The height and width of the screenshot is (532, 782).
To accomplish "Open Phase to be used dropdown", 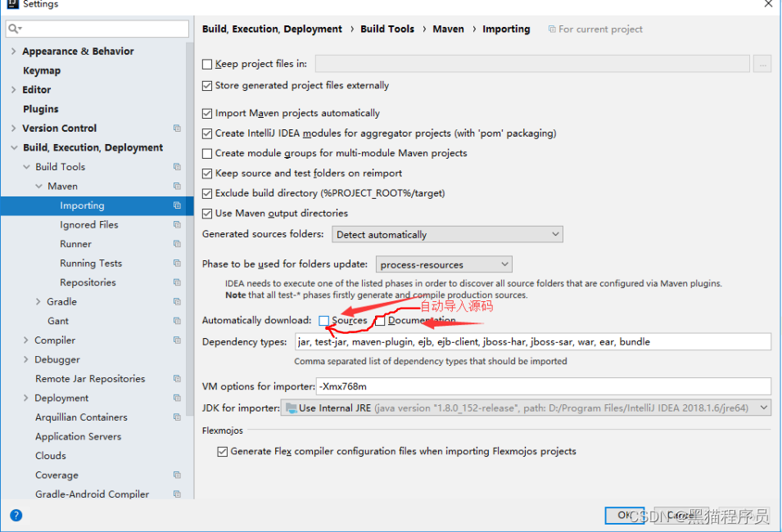I will tap(444, 264).
